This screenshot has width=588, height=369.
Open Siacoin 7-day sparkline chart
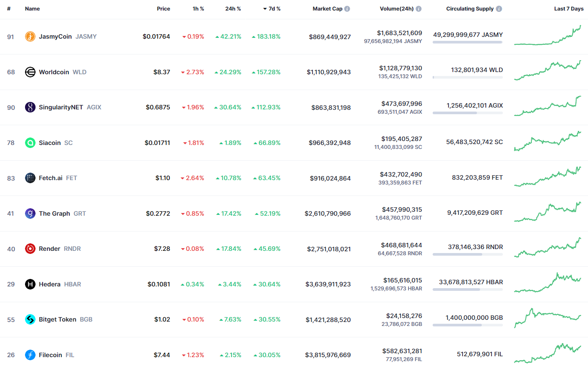(x=548, y=141)
